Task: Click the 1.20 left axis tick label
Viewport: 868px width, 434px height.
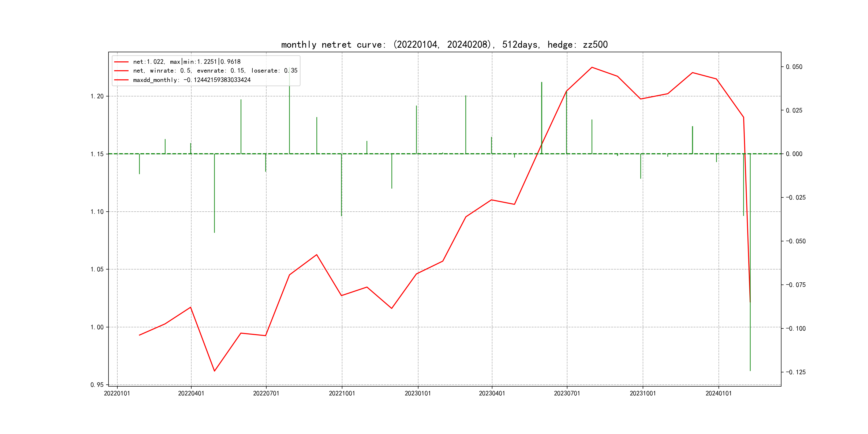Action: pyautogui.click(x=97, y=96)
